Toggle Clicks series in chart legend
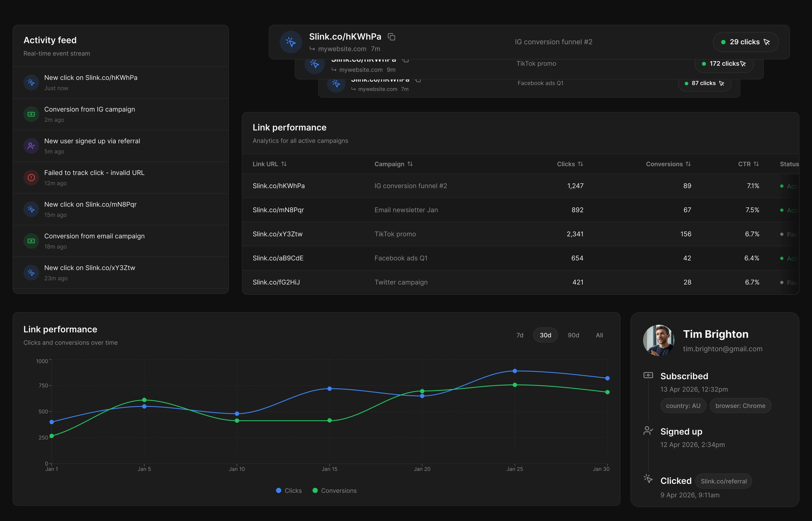This screenshot has width=812, height=521. pyautogui.click(x=289, y=491)
